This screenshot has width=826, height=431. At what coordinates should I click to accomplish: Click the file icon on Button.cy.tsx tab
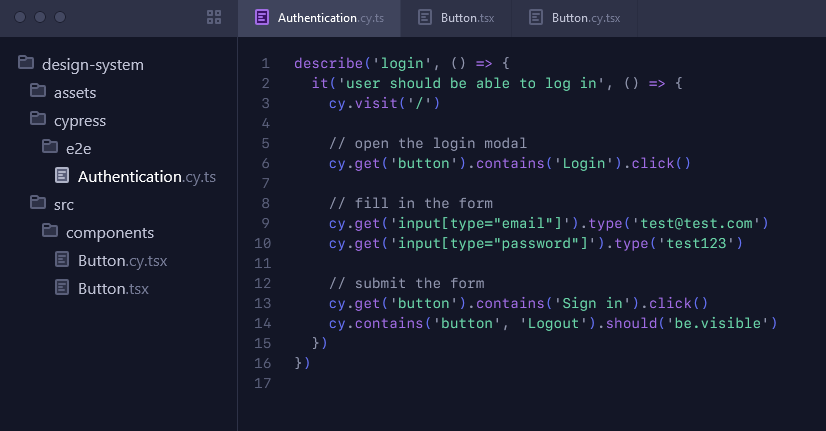[536, 17]
